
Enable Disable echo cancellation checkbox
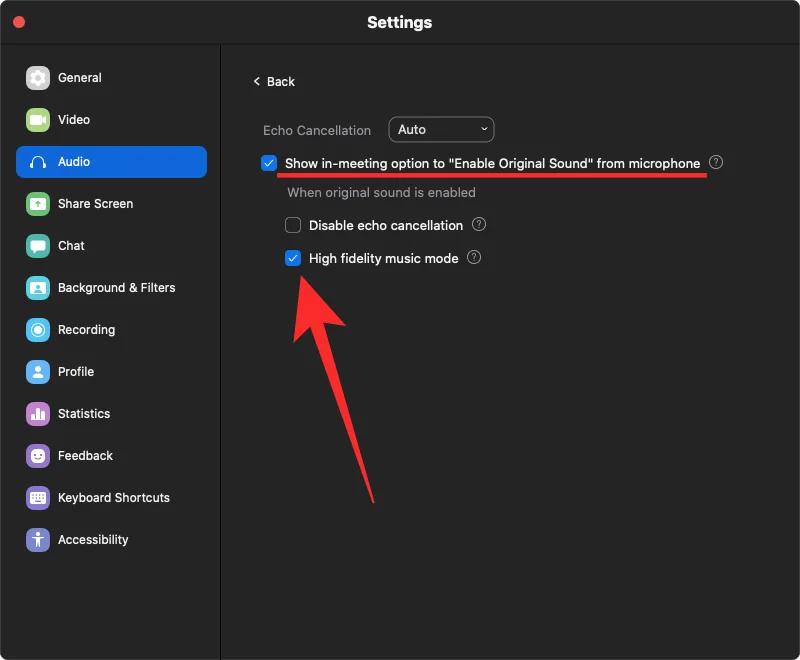point(293,226)
